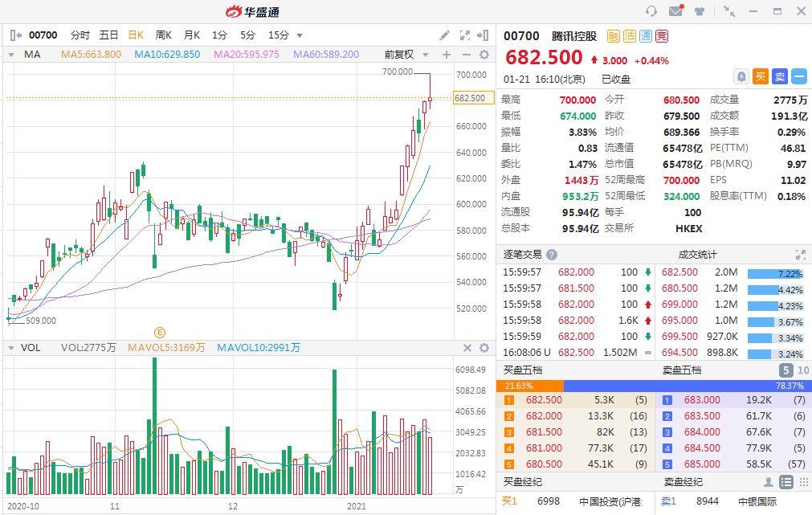Click the 融 margin tag

(x=613, y=35)
